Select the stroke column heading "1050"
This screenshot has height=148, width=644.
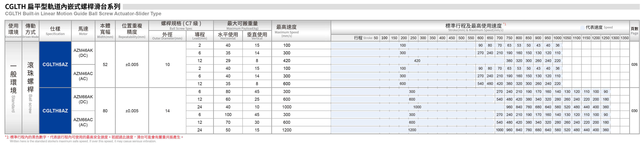click(567, 38)
